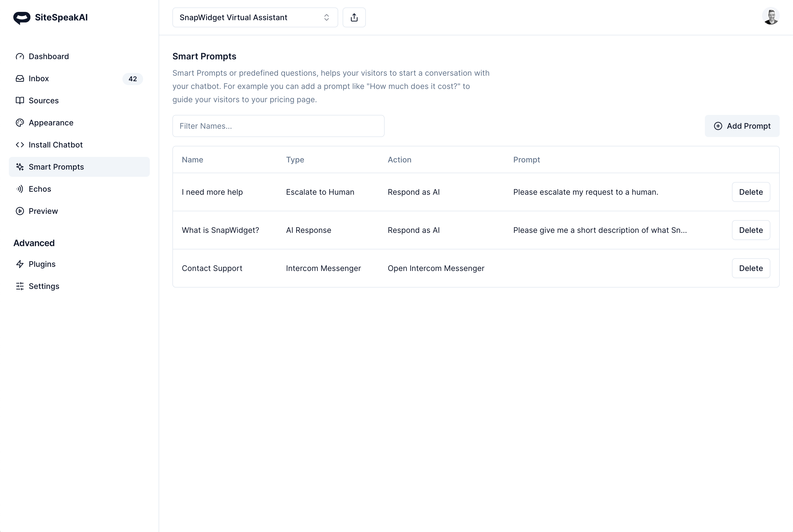Click "Open Intercom Messenger" action cell

tap(436, 268)
